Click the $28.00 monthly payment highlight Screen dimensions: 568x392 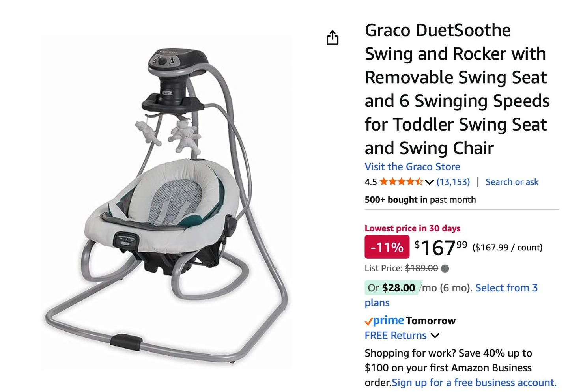coord(391,288)
